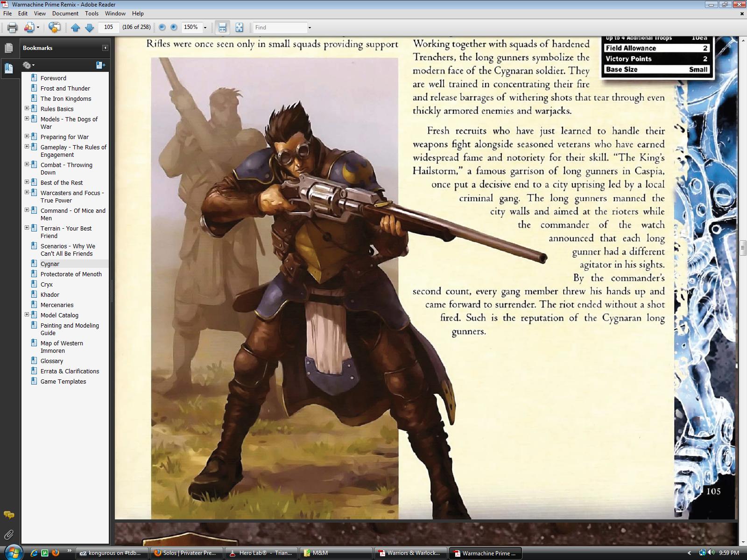This screenshot has width=747, height=560.
Task: Select The Iron Kingdoms bookmark
Action: click(x=66, y=99)
